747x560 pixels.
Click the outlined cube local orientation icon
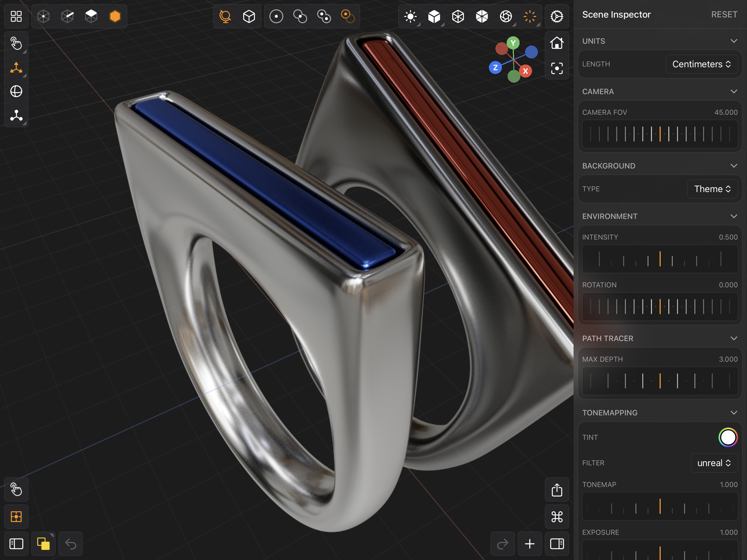[249, 16]
